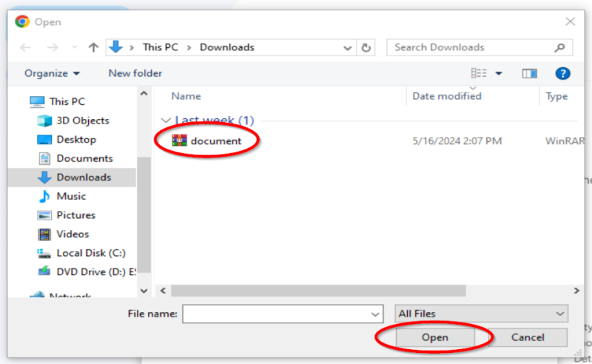Expand the File name dropdown arrow

[375, 314]
